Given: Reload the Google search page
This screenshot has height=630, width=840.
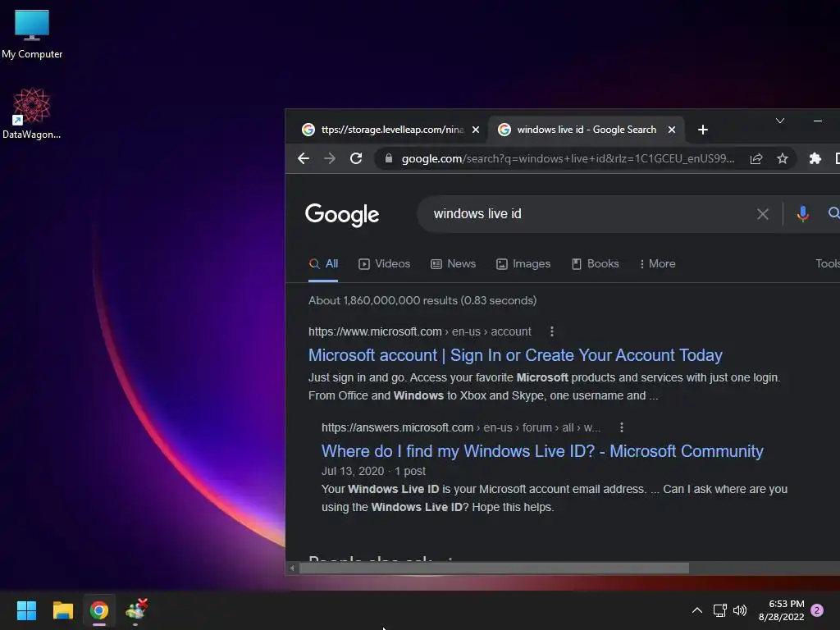Looking at the screenshot, I should (x=356, y=158).
